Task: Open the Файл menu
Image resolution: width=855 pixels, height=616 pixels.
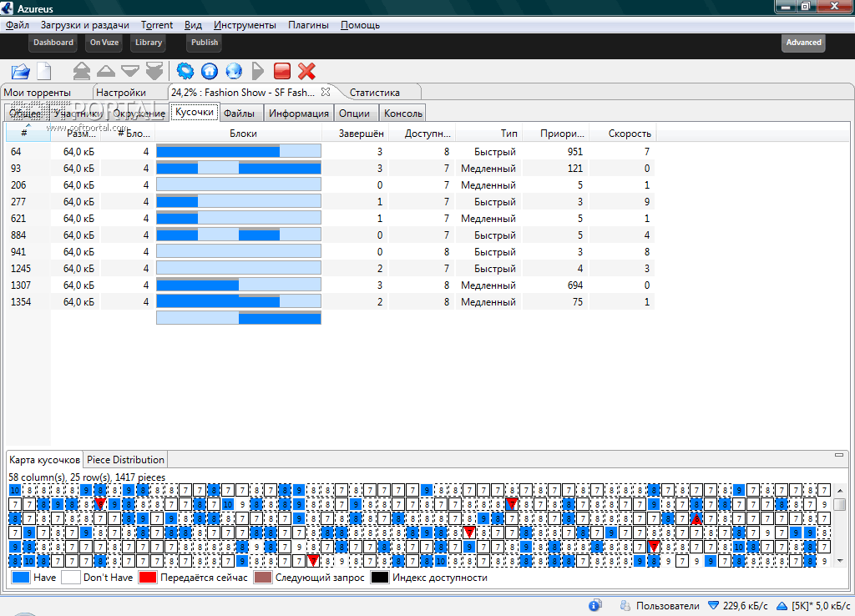Action: 17,25
